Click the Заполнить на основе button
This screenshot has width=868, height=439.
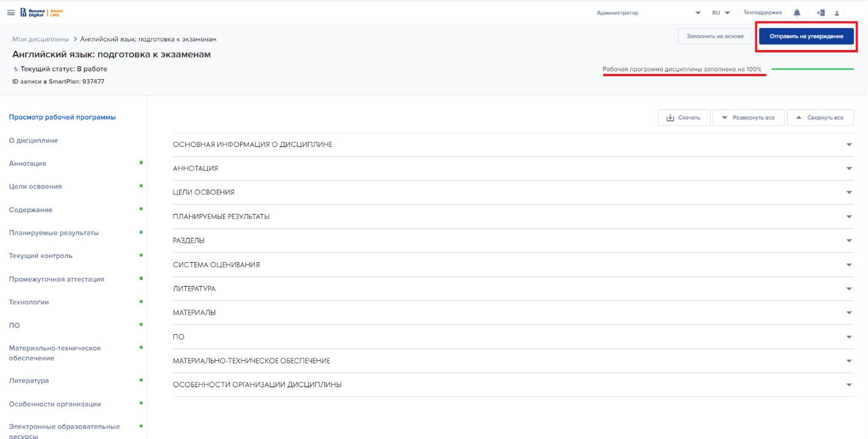click(714, 37)
